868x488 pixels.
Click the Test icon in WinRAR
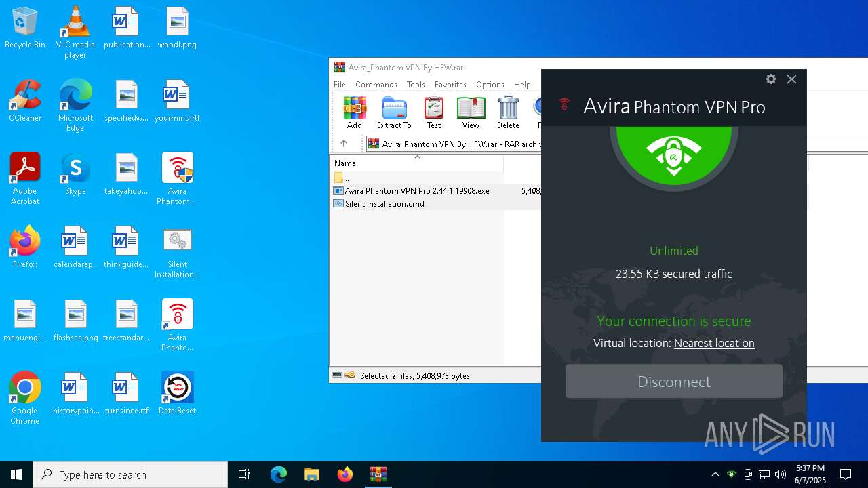pyautogui.click(x=434, y=113)
